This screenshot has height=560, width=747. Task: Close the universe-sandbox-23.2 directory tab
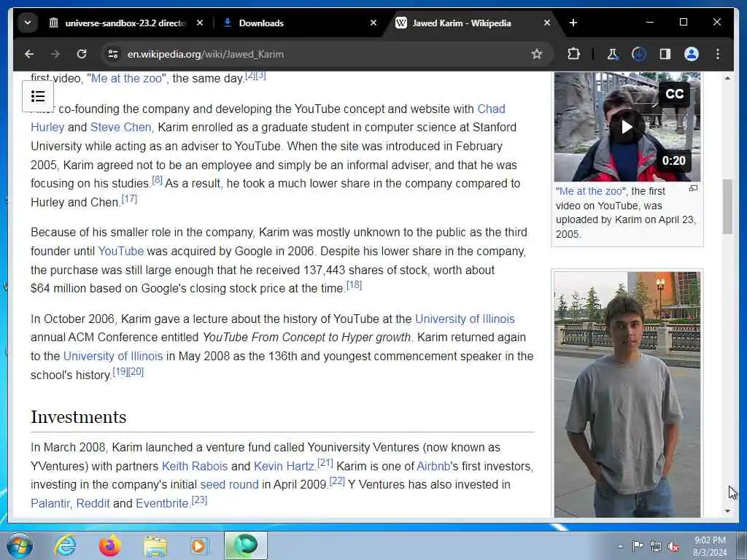[200, 23]
